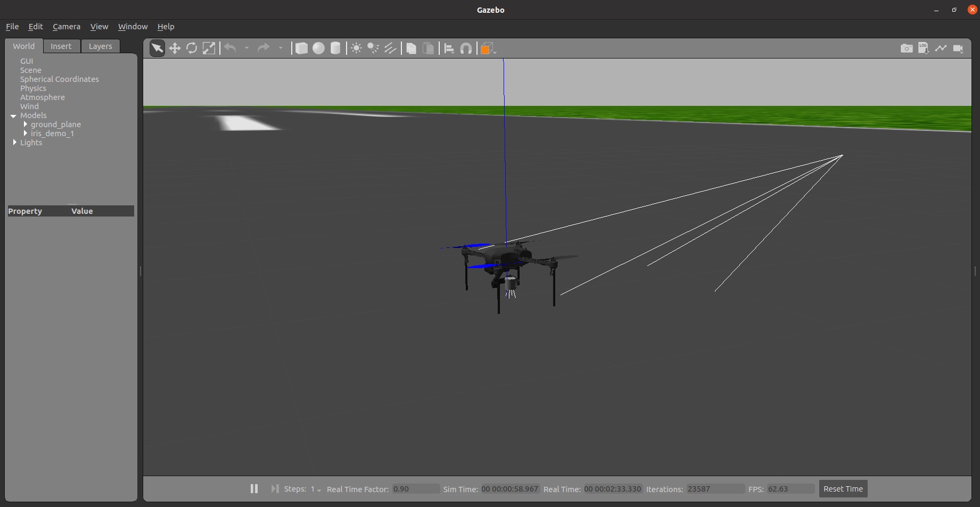This screenshot has width=980, height=507.
Task: Select Scene in the world tree
Action: tap(31, 70)
